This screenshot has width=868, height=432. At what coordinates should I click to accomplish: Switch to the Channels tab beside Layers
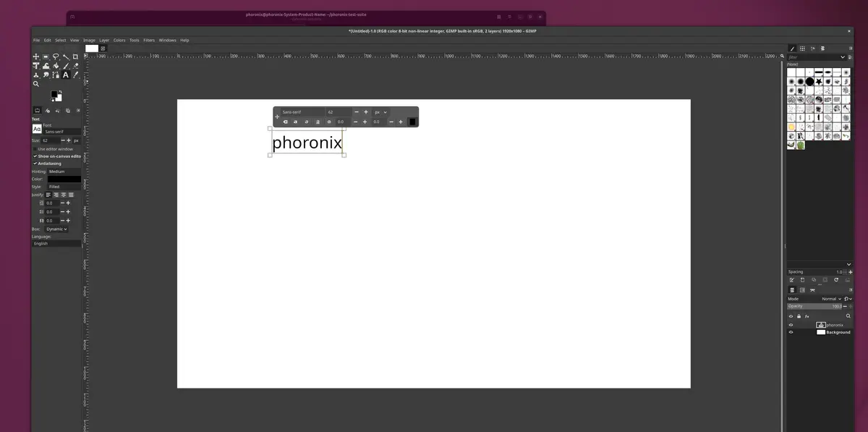[802, 290]
